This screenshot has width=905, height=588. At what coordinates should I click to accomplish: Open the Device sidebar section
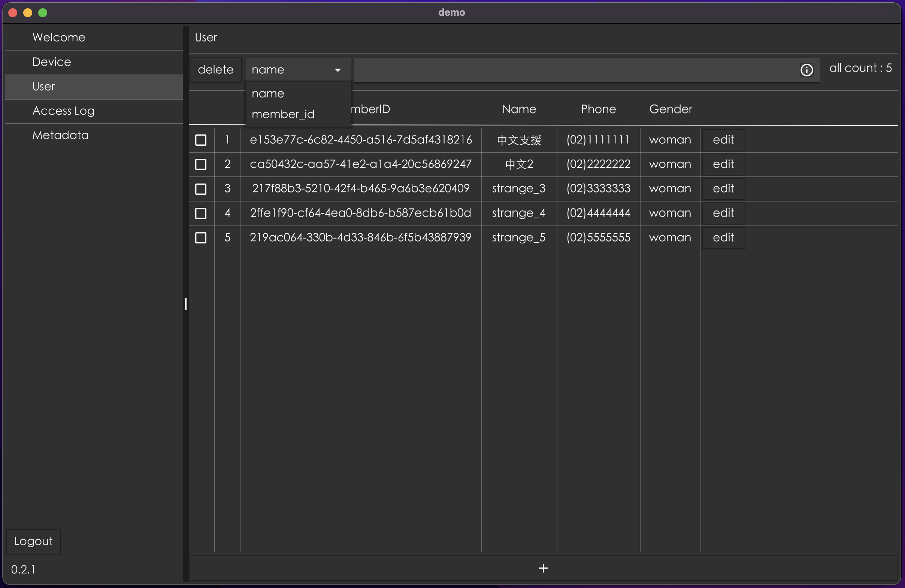52,62
